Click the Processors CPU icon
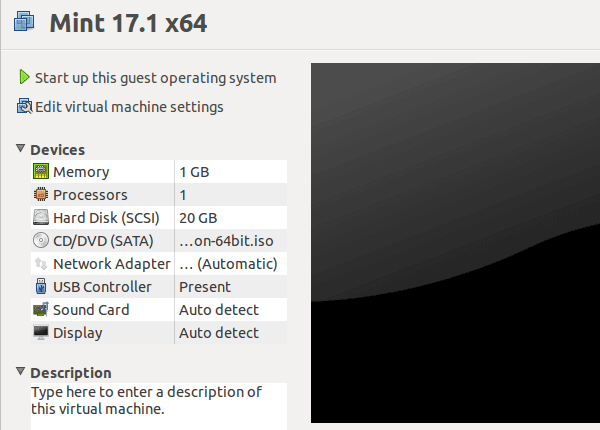The height and width of the screenshot is (430, 600). coord(41,194)
